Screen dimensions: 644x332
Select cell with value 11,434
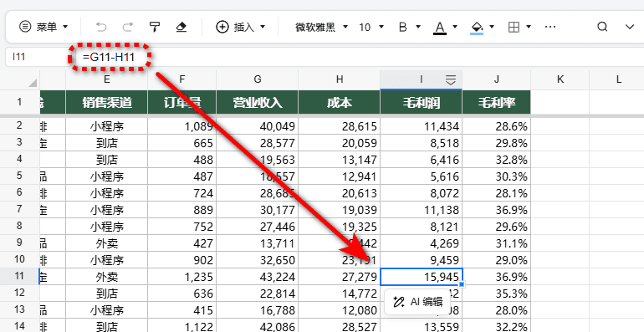pyautogui.click(x=422, y=126)
